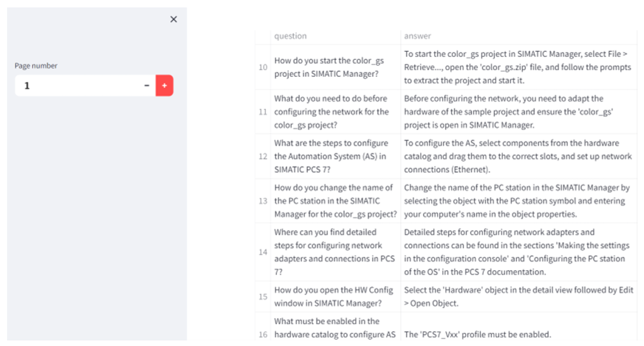Close the sidebar with the X icon
The height and width of the screenshot is (346, 644).
coord(174,19)
